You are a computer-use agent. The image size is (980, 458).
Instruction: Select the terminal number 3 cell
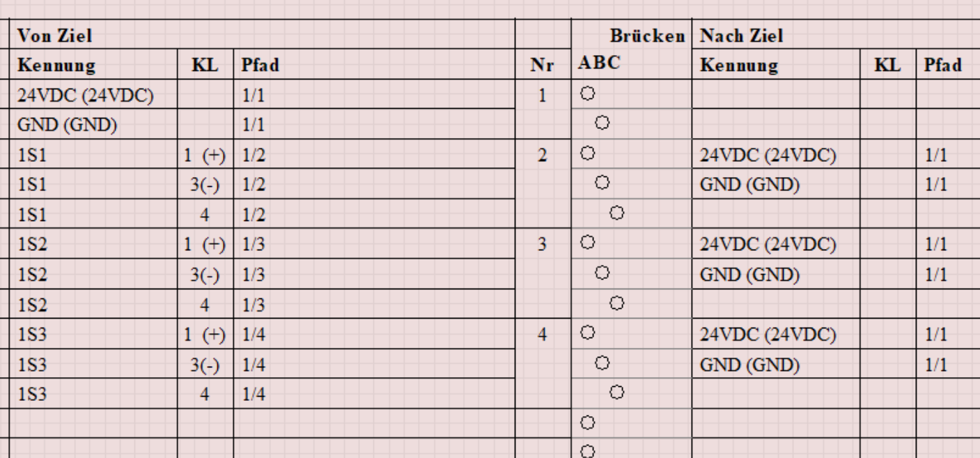[543, 245]
